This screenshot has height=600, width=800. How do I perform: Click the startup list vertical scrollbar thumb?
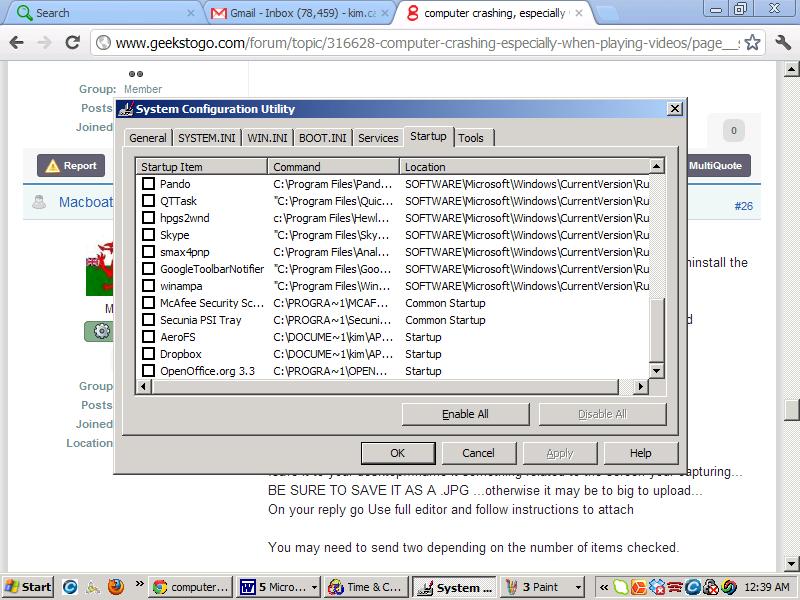(657, 331)
